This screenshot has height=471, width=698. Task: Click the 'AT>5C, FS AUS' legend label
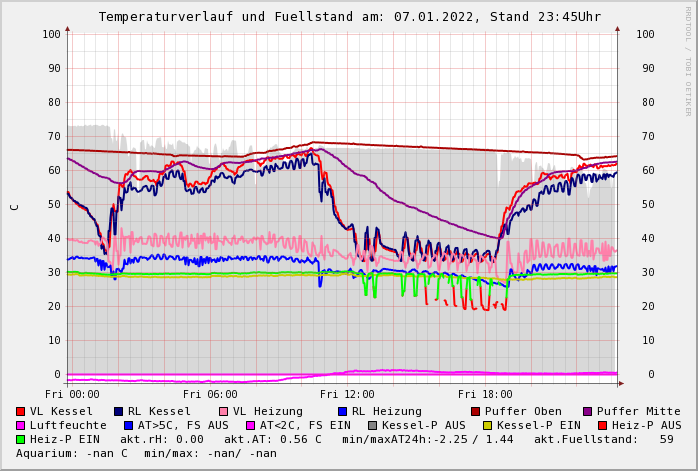[183, 425]
